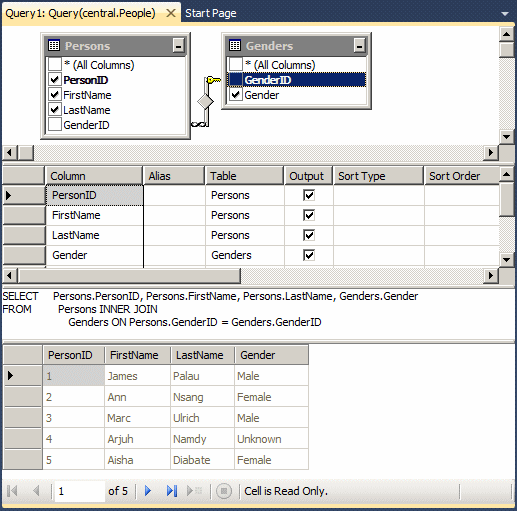Image resolution: width=517 pixels, height=511 pixels.
Task: Switch to the Start Page tab
Action: [x=211, y=13]
